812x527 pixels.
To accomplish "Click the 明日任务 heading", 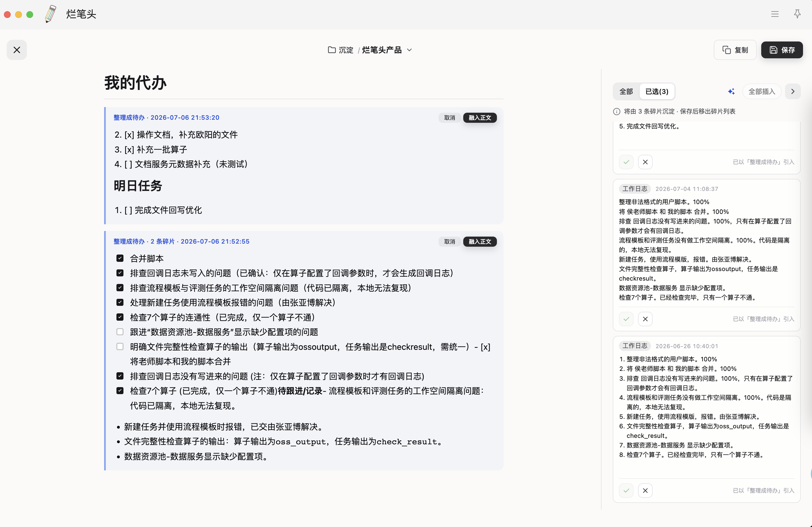I will [138, 186].
